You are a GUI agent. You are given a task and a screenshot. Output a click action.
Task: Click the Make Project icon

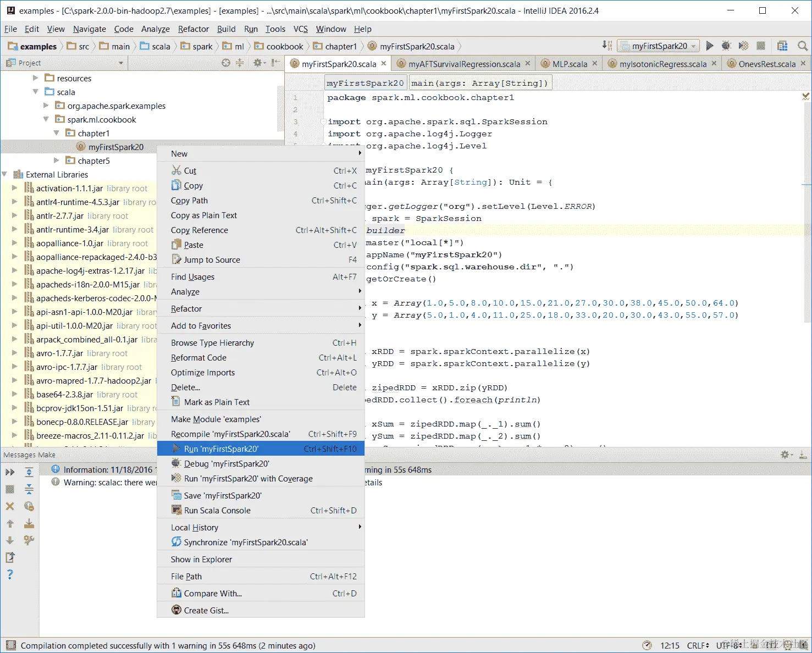pyautogui.click(x=607, y=46)
